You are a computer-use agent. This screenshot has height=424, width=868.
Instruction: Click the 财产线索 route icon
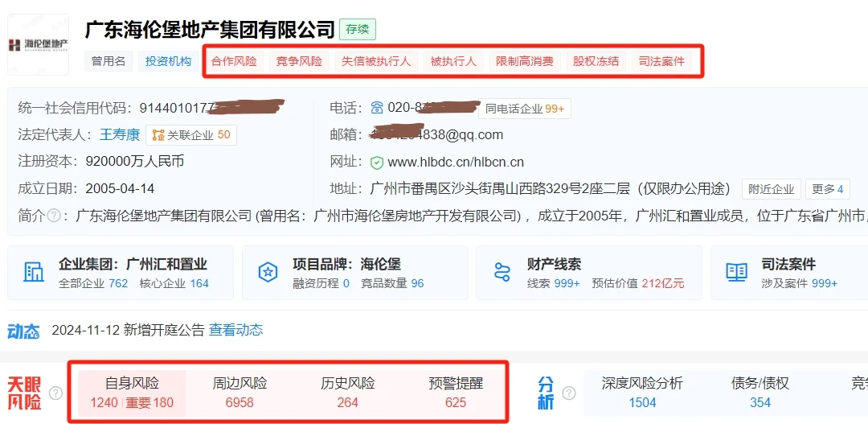[x=502, y=272]
